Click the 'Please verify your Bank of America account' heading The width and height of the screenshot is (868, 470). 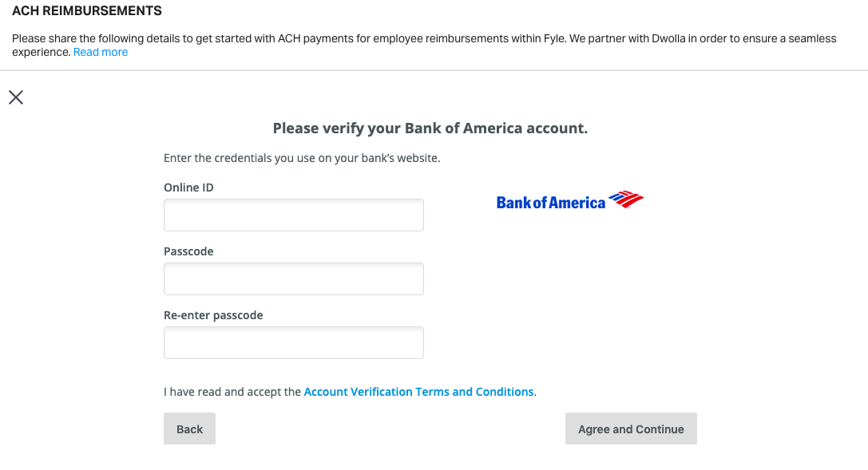(430, 128)
